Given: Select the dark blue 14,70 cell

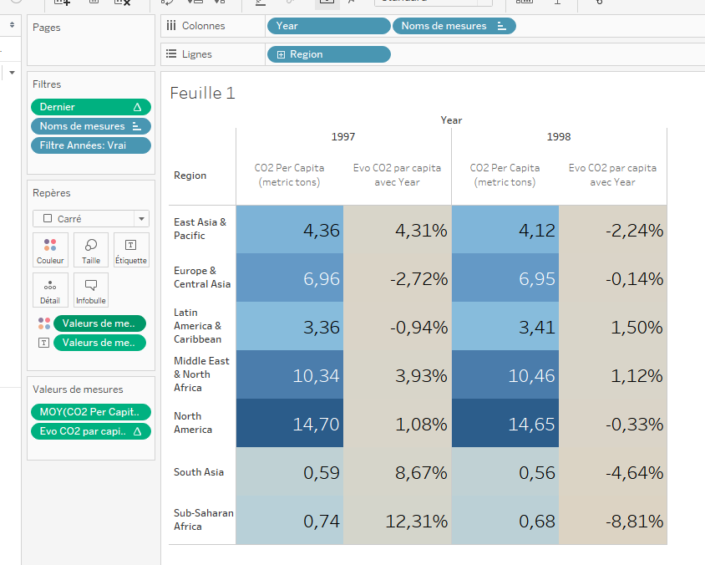Looking at the screenshot, I should 290,423.
